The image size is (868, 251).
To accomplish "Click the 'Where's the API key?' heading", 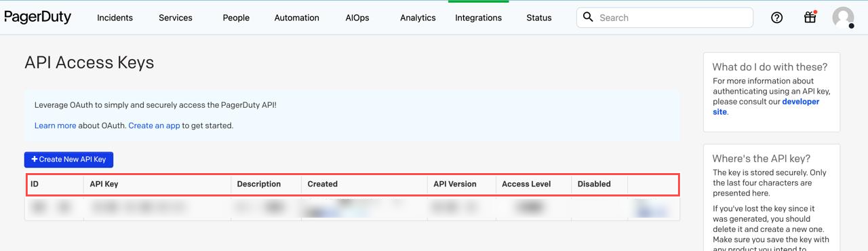I will pyautogui.click(x=762, y=158).
